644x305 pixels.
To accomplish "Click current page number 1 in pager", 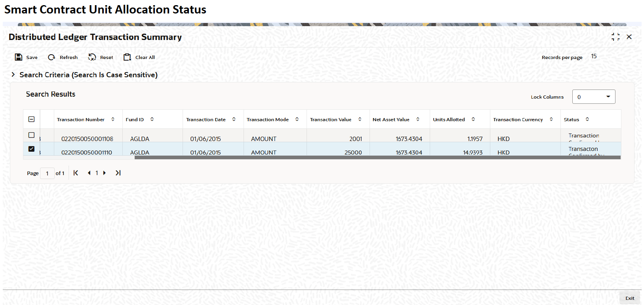I will [x=97, y=173].
